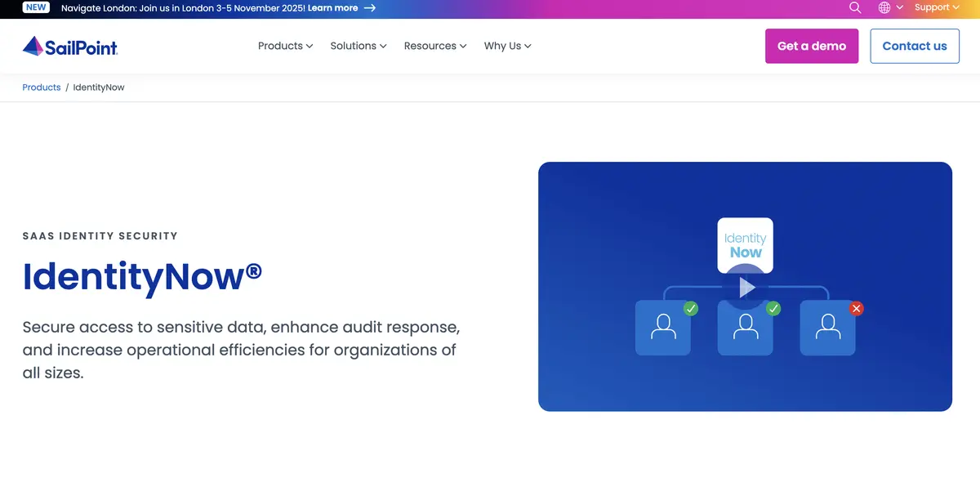
Task: Play the IdentityNow video
Action: click(746, 287)
